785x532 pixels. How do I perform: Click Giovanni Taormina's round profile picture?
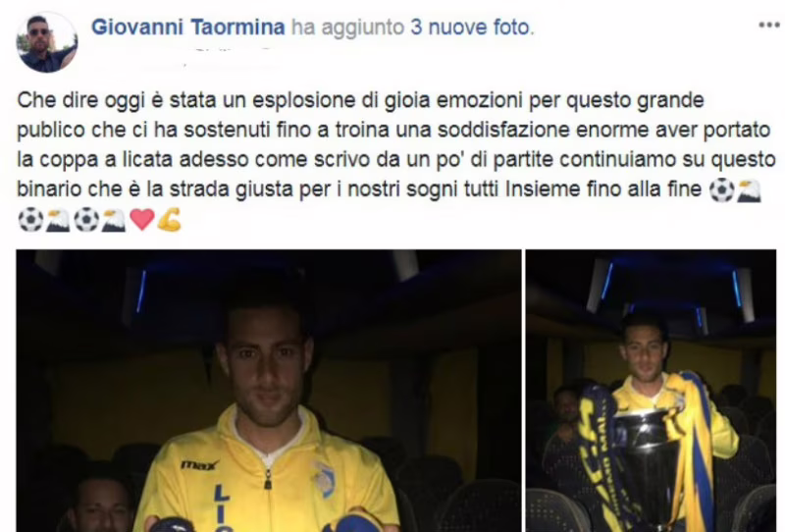47,42
